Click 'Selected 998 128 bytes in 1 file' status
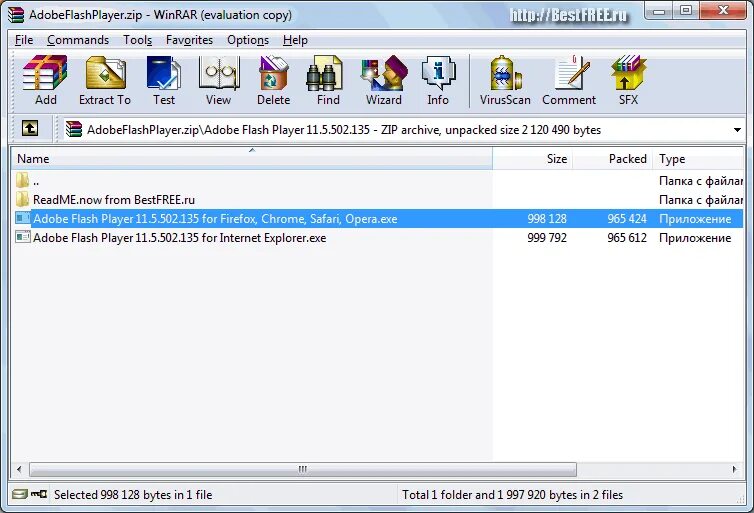Image resolution: width=754 pixels, height=513 pixels. point(133,494)
